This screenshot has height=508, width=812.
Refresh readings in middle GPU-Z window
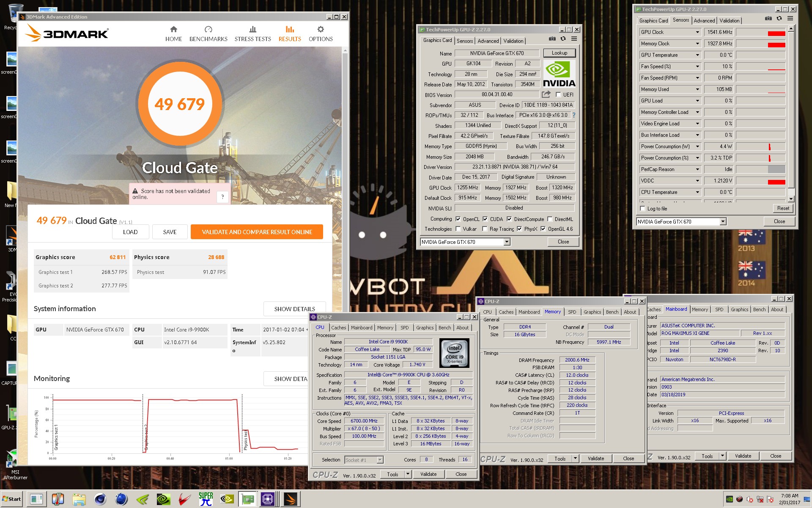tap(563, 39)
